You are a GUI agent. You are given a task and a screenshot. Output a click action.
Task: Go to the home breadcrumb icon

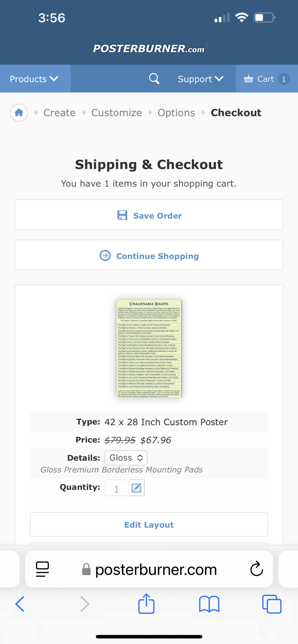tap(19, 113)
